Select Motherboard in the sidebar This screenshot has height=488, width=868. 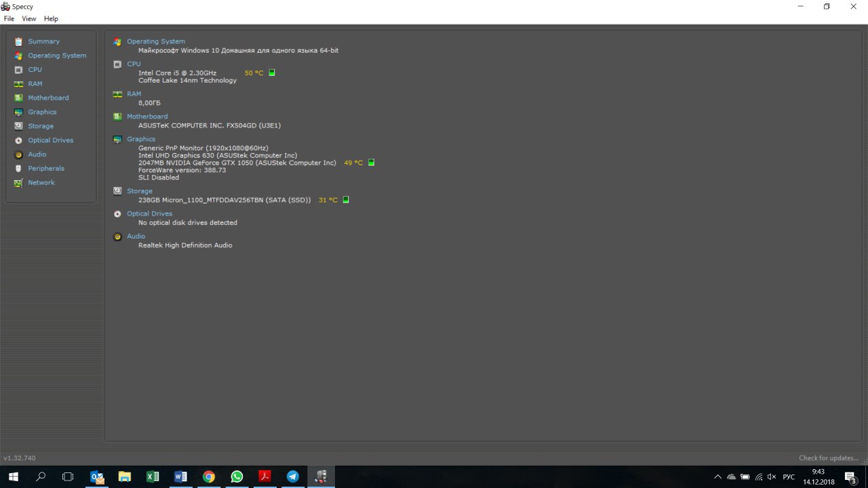48,98
